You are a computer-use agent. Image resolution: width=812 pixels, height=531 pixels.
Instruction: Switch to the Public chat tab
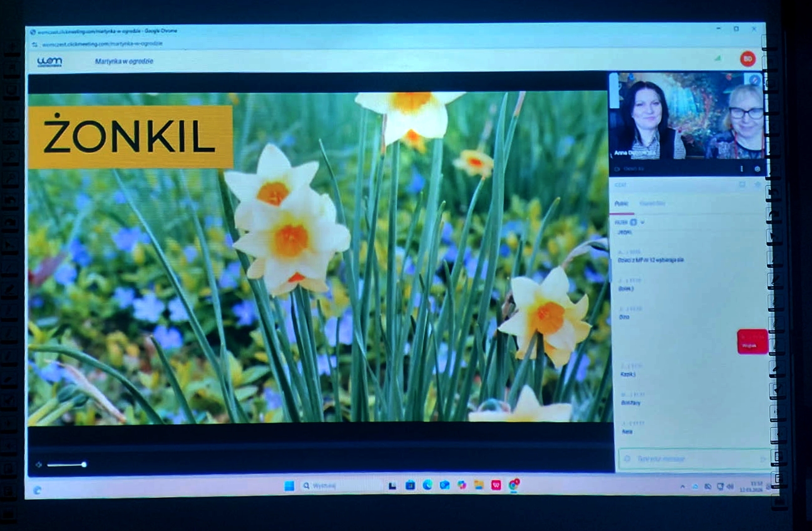click(x=621, y=204)
